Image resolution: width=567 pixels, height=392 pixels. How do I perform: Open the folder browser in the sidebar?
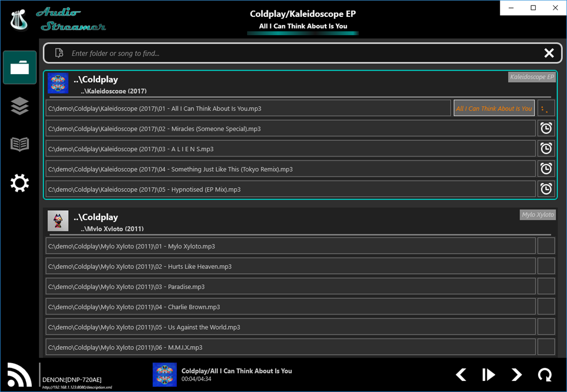tap(19, 67)
